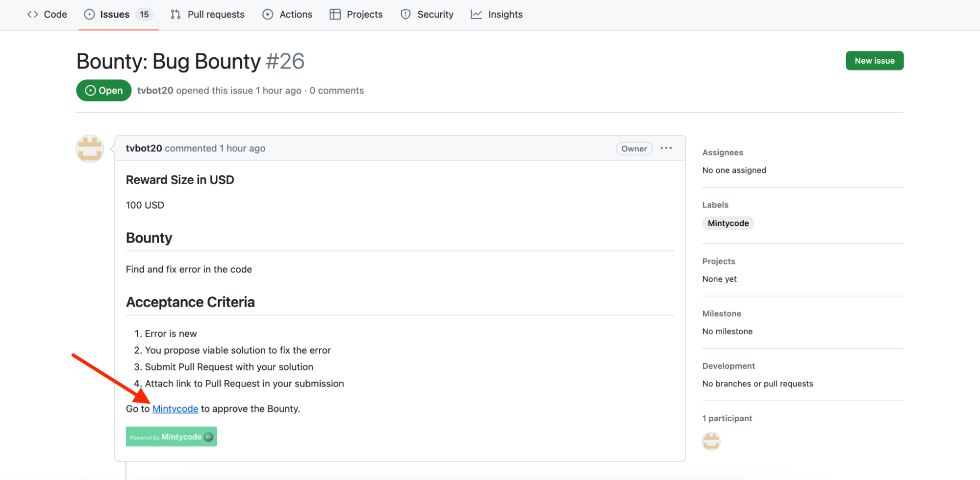This screenshot has height=480, width=980.
Task: Open the comment options ellipsis menu
Action: tap(666, 148)
